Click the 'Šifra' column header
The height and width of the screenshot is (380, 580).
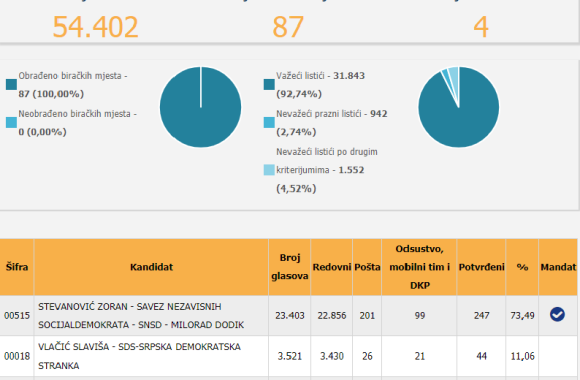coord(17,267)
